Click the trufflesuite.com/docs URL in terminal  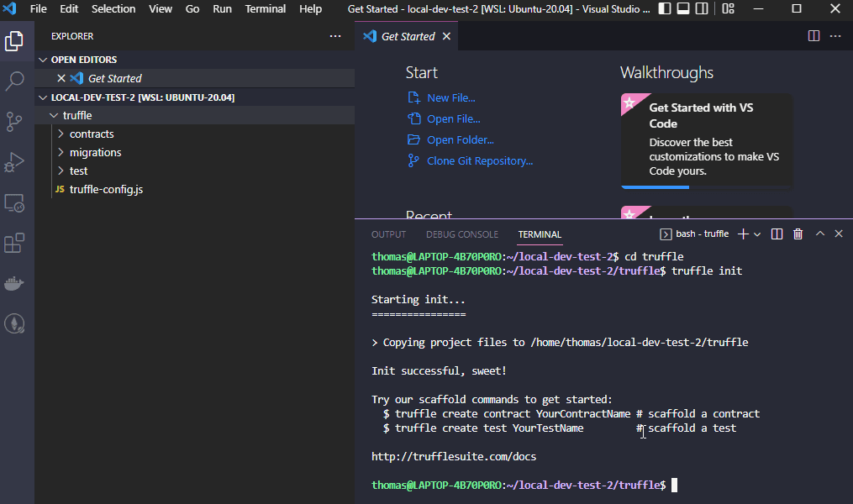(x=454, y=457)
